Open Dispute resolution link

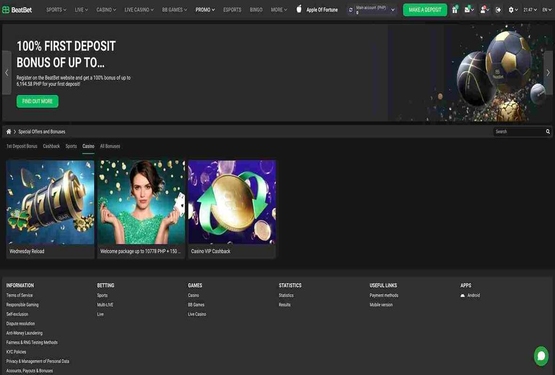pos(21,323)
